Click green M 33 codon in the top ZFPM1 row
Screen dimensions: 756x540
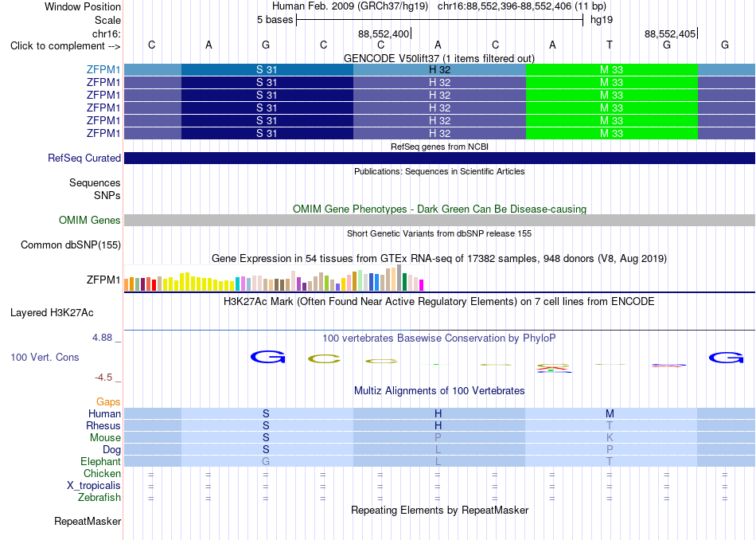[611, 69]
